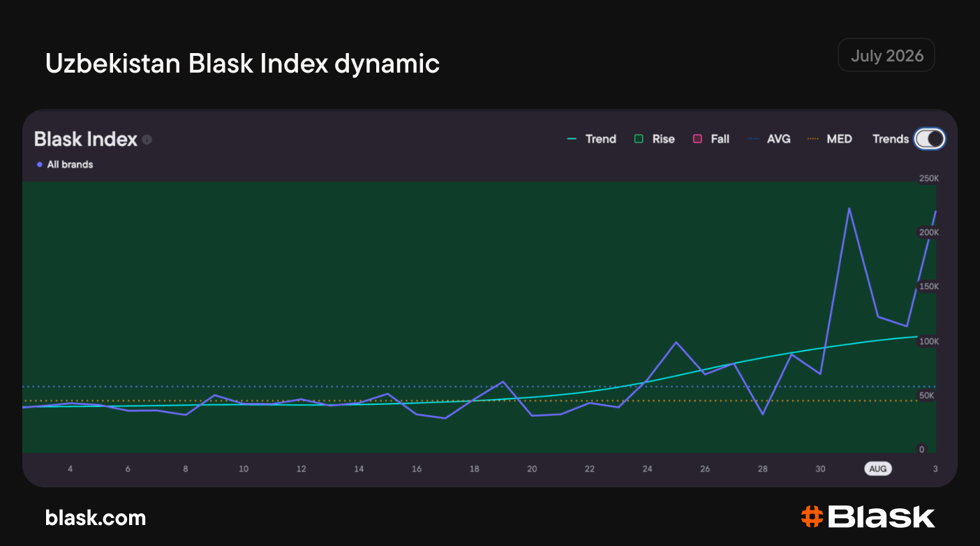Toggle the AVG line legend

pyautogui.click(x=769, y=139)
